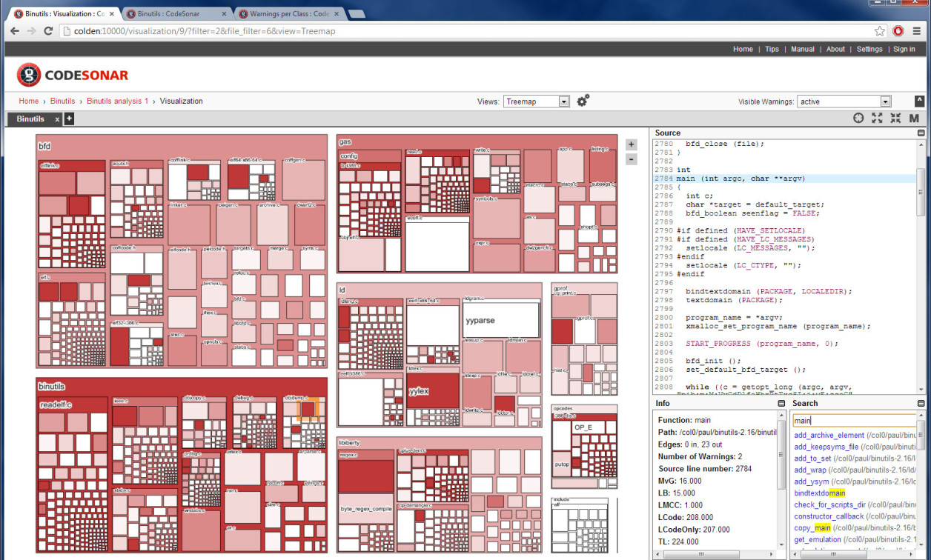931x560 pixels.
Task: Bookmark this page with the star icon
Action: pyautogui.click(x=880, y=31)
